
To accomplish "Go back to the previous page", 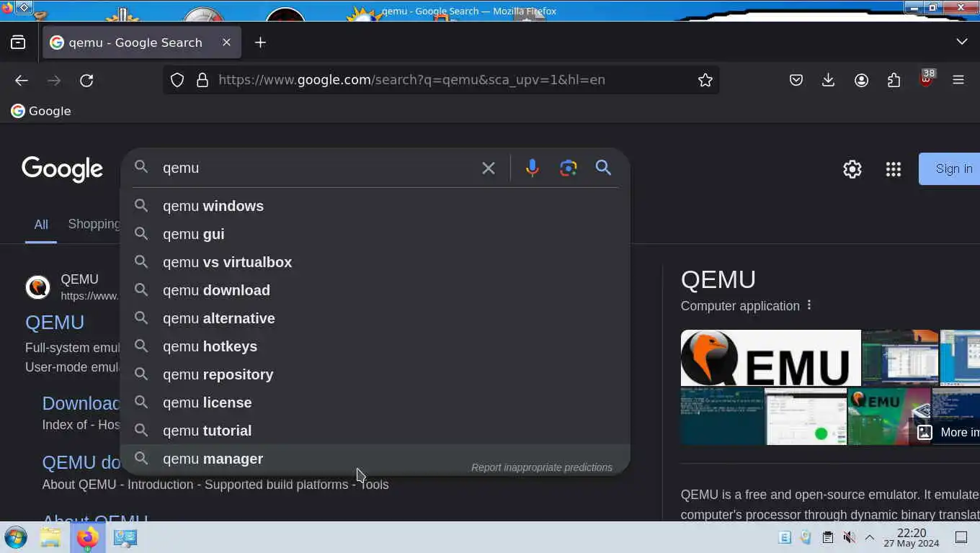I will [22, 80].
